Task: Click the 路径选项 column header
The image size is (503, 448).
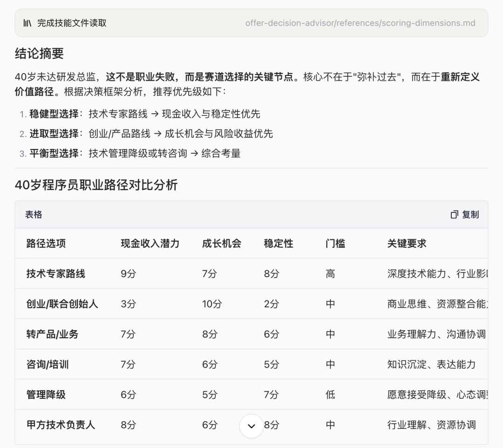Action: (x=46, y=244)
